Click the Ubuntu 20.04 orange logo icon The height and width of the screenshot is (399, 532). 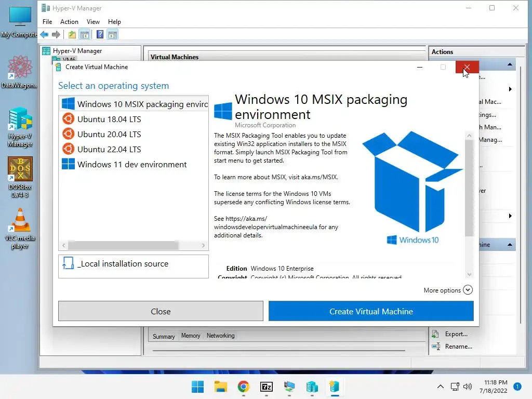(x=68, y=134)
